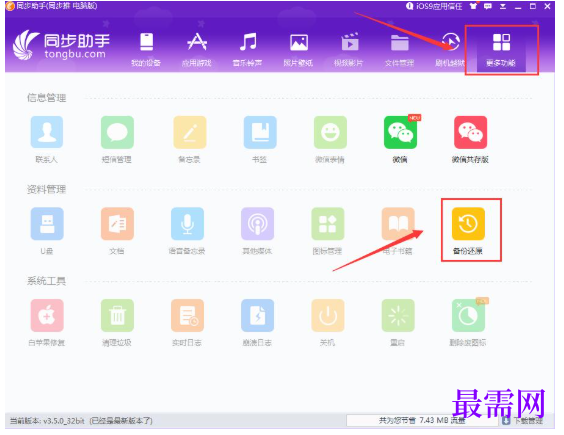Open 其他媒体 other media icon
The image size is (564, 435).
(x=258, y=223)
